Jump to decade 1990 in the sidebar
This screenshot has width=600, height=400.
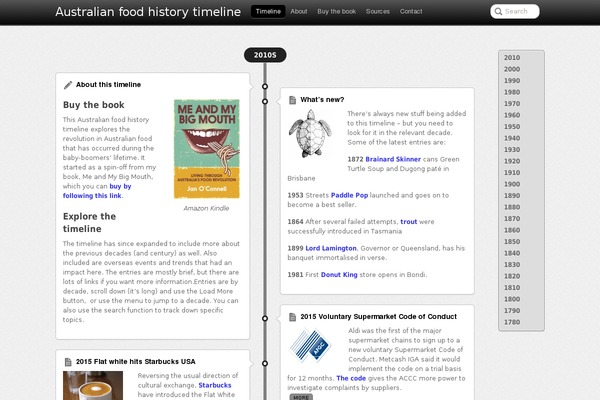[512, 81]
